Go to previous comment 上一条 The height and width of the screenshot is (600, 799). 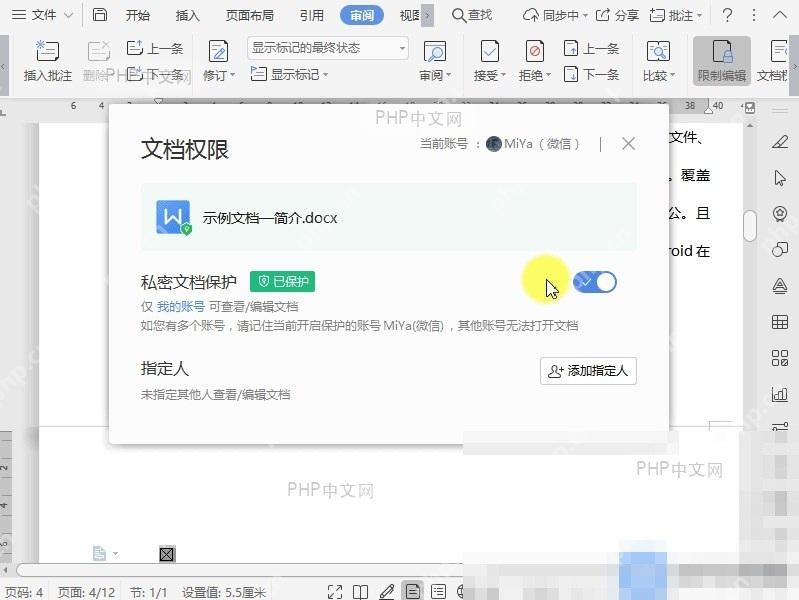[x=155, y=48]
